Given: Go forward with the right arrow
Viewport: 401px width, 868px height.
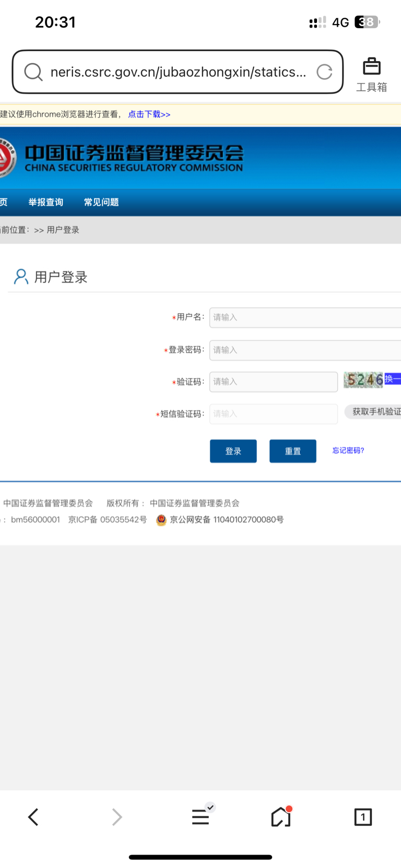Looking at the screenshot, I should [x=117, y=817].
